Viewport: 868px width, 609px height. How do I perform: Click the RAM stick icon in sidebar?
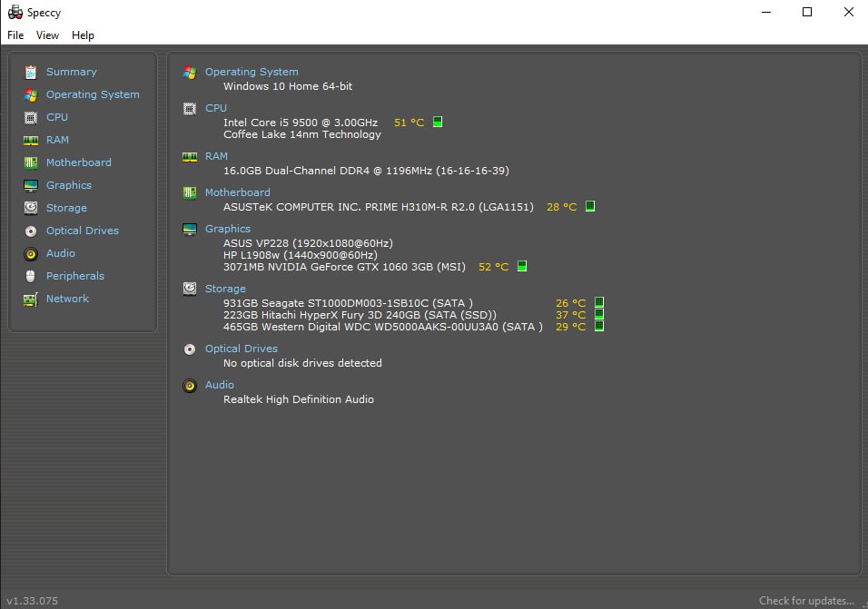tap(31, 140)
